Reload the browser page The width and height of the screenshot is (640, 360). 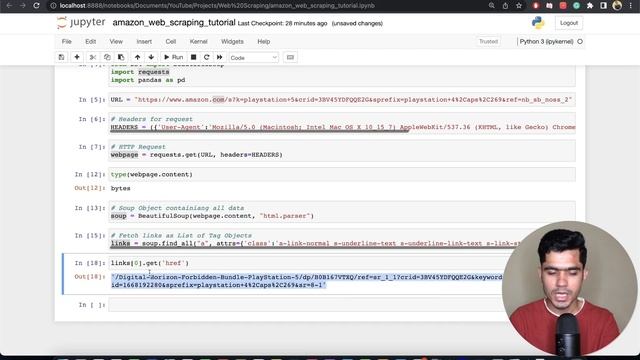(x=36, y=6)
